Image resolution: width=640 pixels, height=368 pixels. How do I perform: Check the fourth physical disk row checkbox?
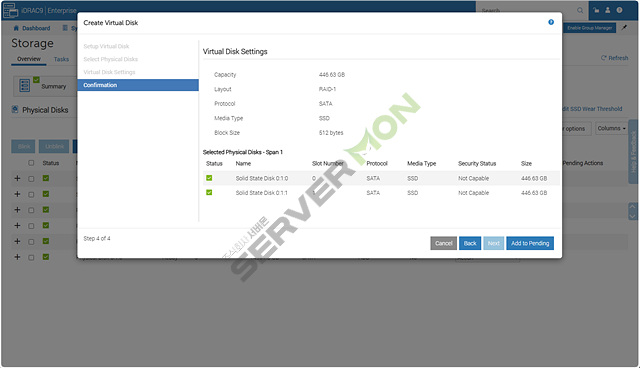tap(31, 226)
